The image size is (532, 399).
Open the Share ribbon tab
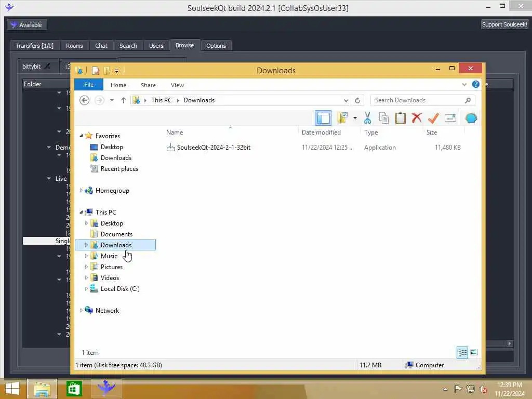click(x=148, y=85)
